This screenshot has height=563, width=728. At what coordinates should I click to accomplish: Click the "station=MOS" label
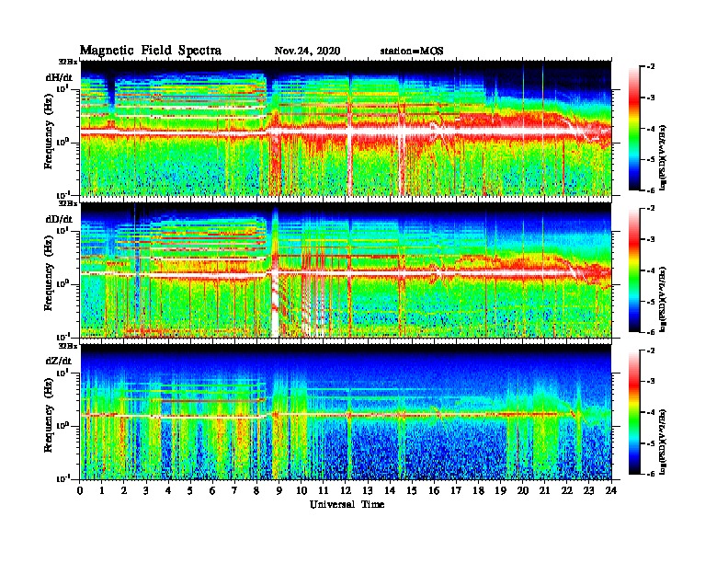click(x=412, y=51)
